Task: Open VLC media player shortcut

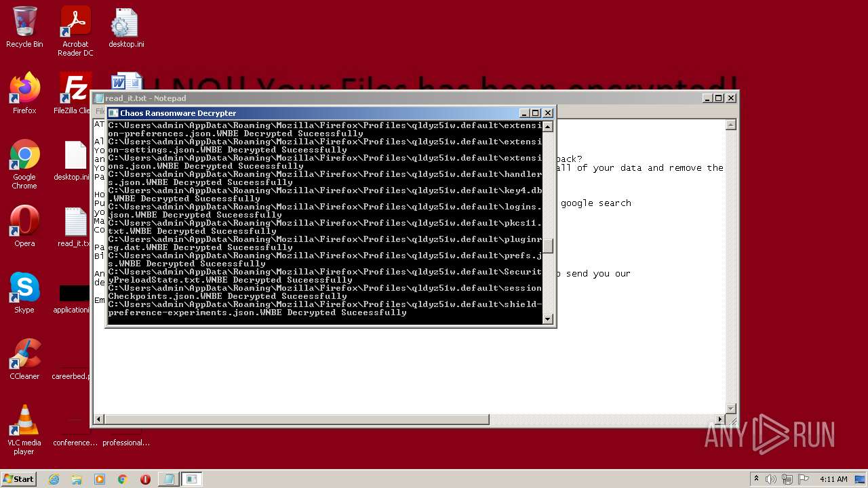Action: [24, 430]
